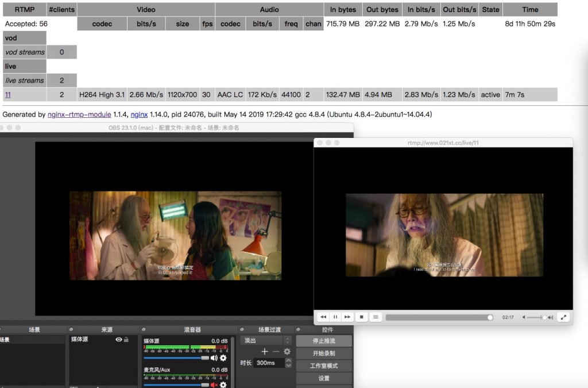Unmute the 麦克风/Aux red speaker icon
Image resolution: width=588 pixels, height=388 pixels.
pos(214,385)
